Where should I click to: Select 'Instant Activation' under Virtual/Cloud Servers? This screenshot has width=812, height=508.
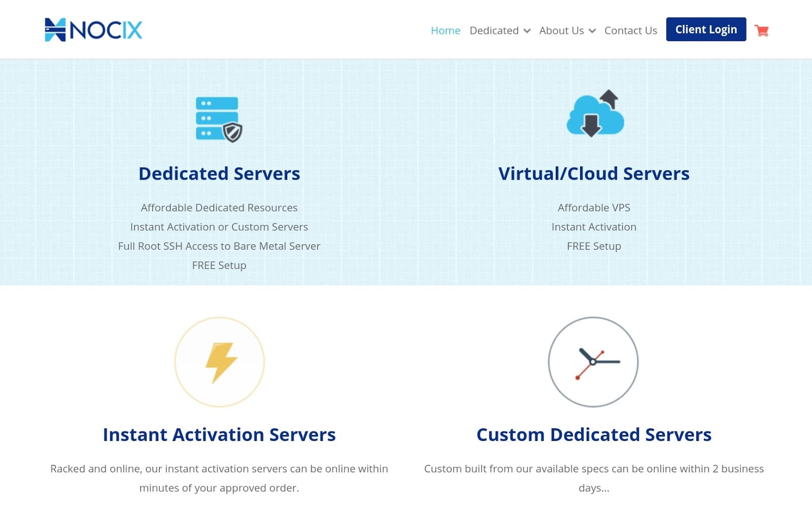[x=594, y=227]
